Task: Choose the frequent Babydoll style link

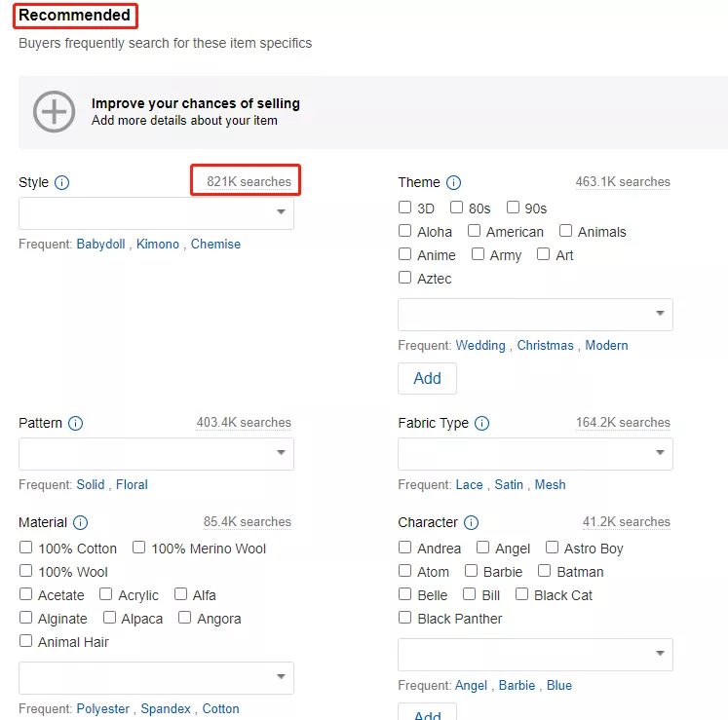Action: (100, 245)
